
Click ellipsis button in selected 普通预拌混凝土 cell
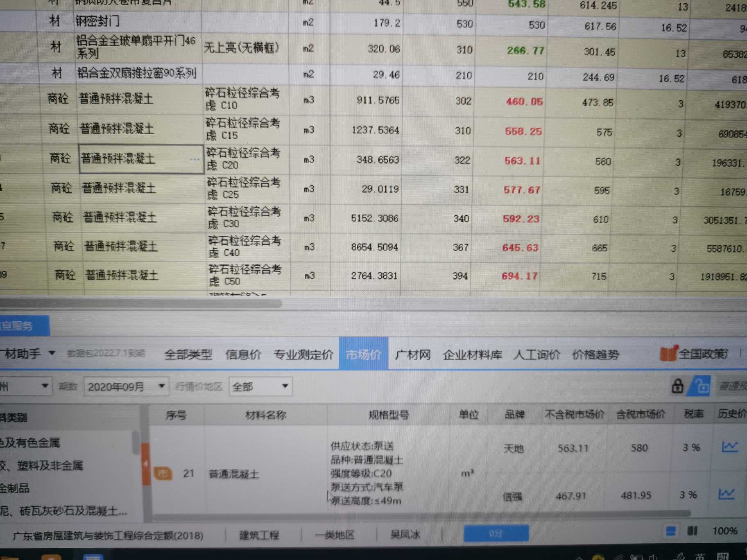[195, 159]
